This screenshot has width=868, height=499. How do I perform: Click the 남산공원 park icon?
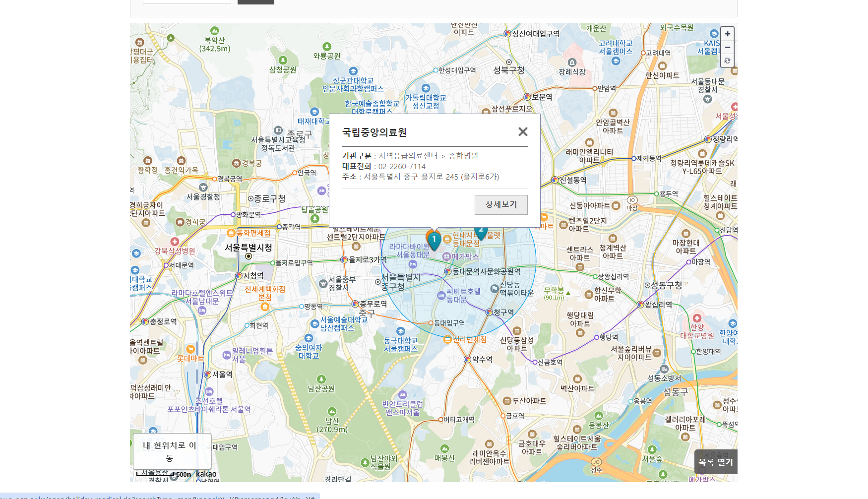point(321,379)
